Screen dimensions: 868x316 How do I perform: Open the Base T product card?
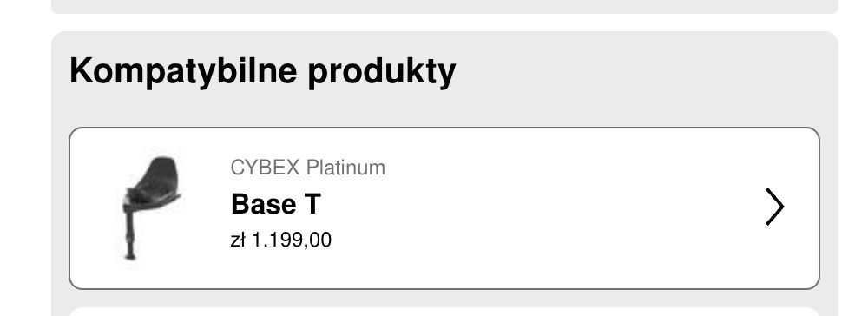click(444, 208)
